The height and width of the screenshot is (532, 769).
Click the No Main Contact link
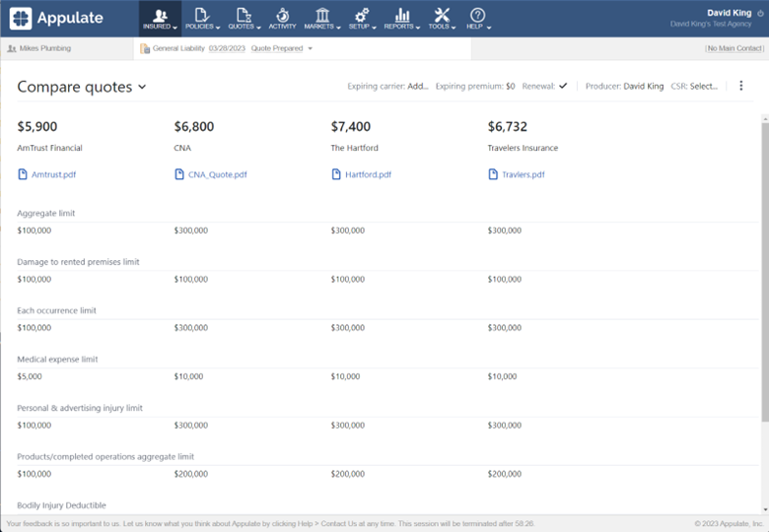[734, 48]
